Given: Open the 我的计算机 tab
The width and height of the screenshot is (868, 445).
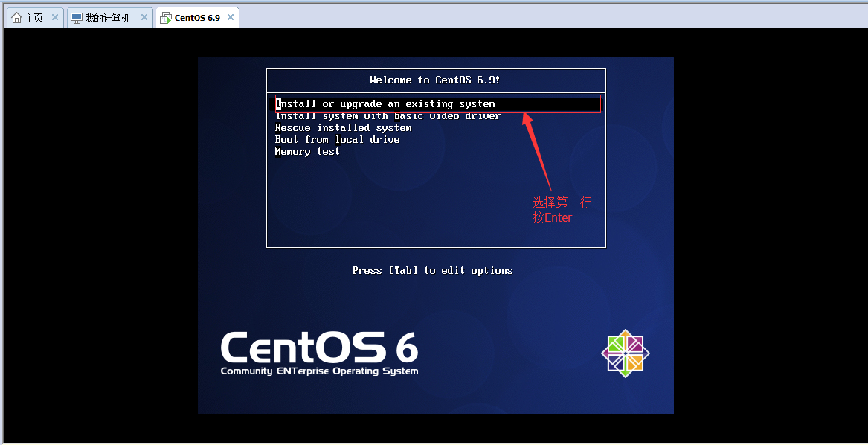Looking at the screenshot, I should pyautogui.click(x=107, y=18).
